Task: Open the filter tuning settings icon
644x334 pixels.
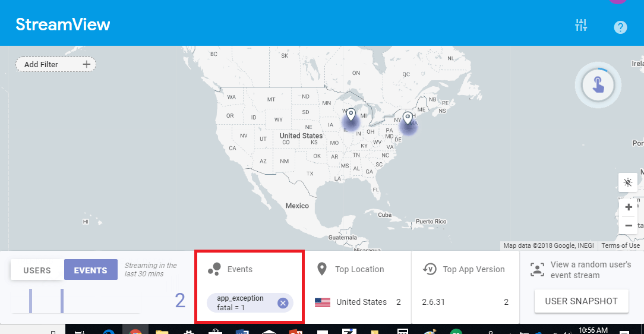Action: (x=581, y=25)
